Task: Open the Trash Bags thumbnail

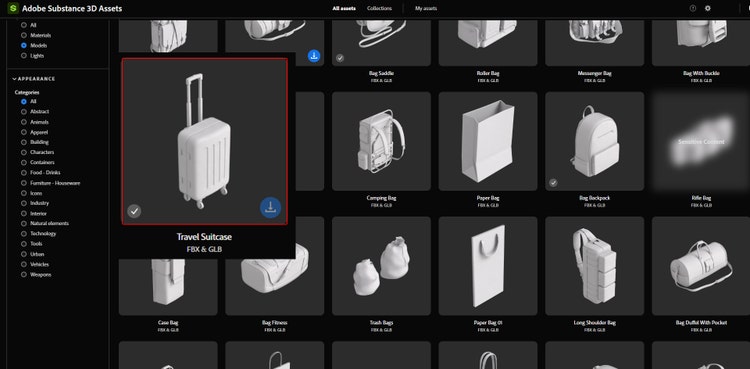Action: [x=381, y=266]
